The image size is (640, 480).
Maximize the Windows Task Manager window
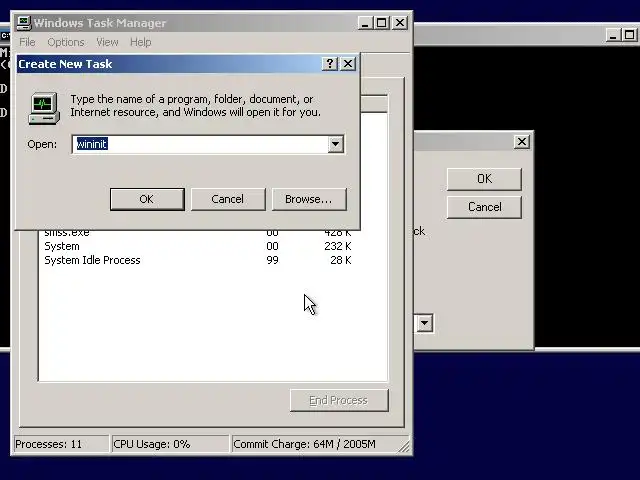(382, 23)
